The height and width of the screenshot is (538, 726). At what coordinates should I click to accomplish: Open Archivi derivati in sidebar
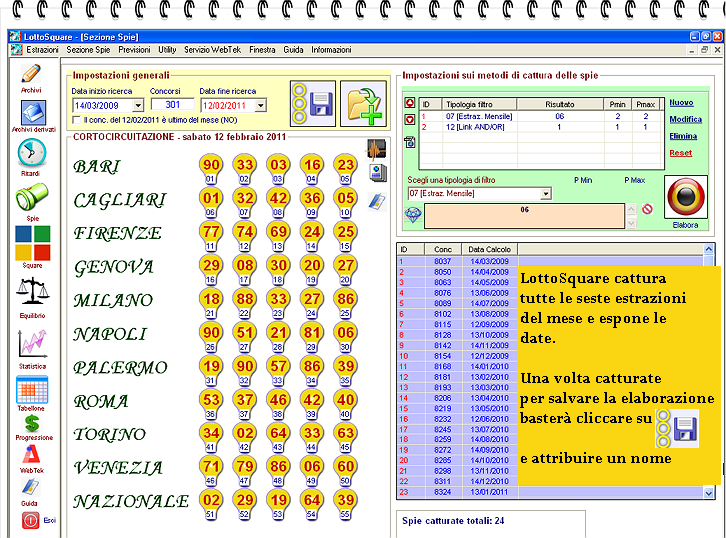click(33, 113)
